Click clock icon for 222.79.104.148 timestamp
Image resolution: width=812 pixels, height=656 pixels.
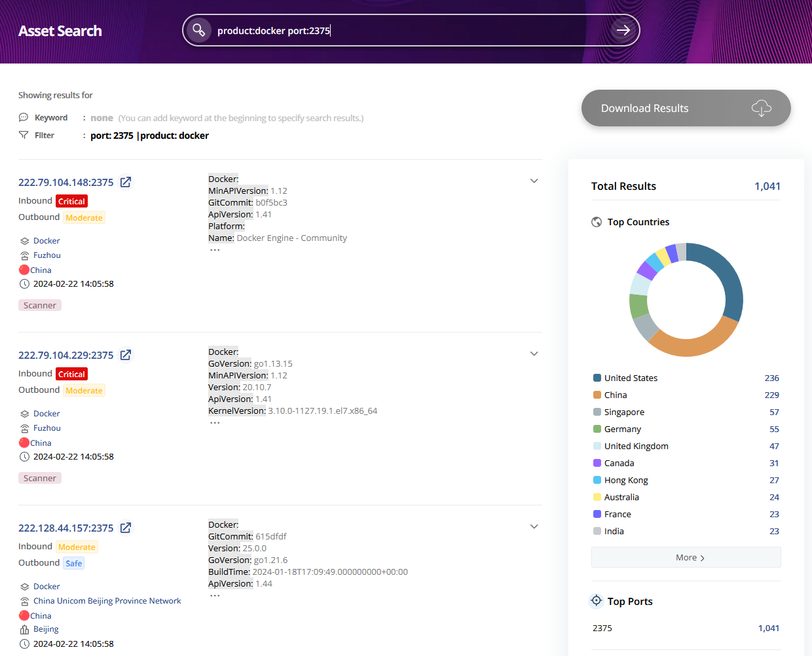(x=24, y=284)
